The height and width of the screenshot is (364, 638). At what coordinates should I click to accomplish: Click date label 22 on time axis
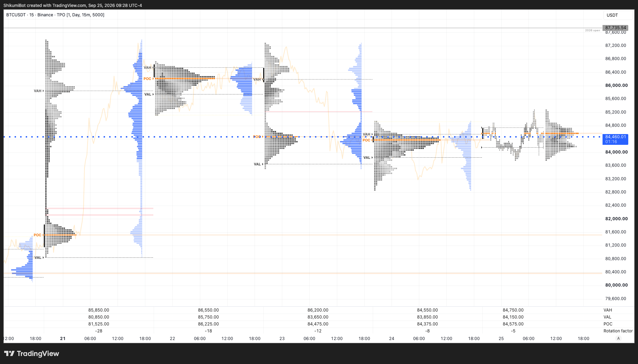[x=172, y=338]
